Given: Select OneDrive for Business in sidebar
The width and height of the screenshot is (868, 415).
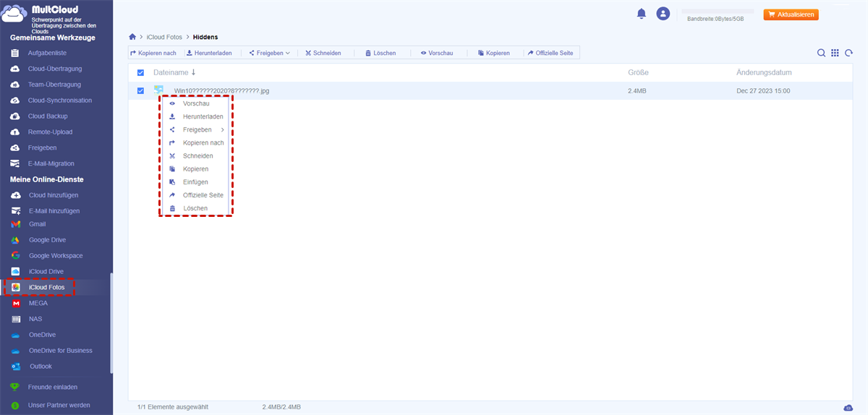Looking at the screenshot, I should tap(61, 351).
